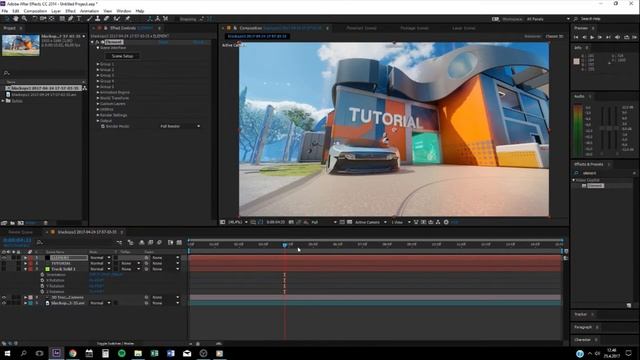Open Spotify from the taskbar
The height and width of the screenshot is (360, 640).
pyautogui.click(x=122, y=353)
